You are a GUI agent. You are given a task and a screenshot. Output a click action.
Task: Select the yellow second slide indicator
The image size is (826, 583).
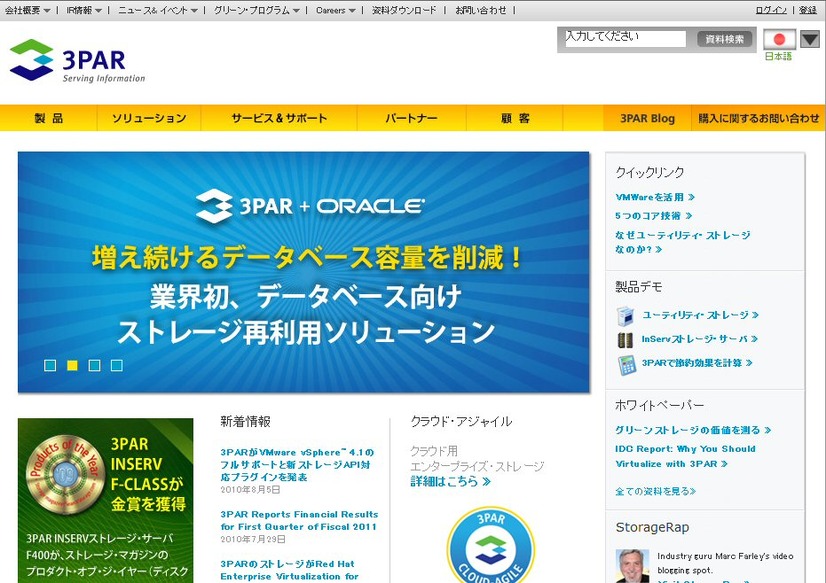click(72, 365)
